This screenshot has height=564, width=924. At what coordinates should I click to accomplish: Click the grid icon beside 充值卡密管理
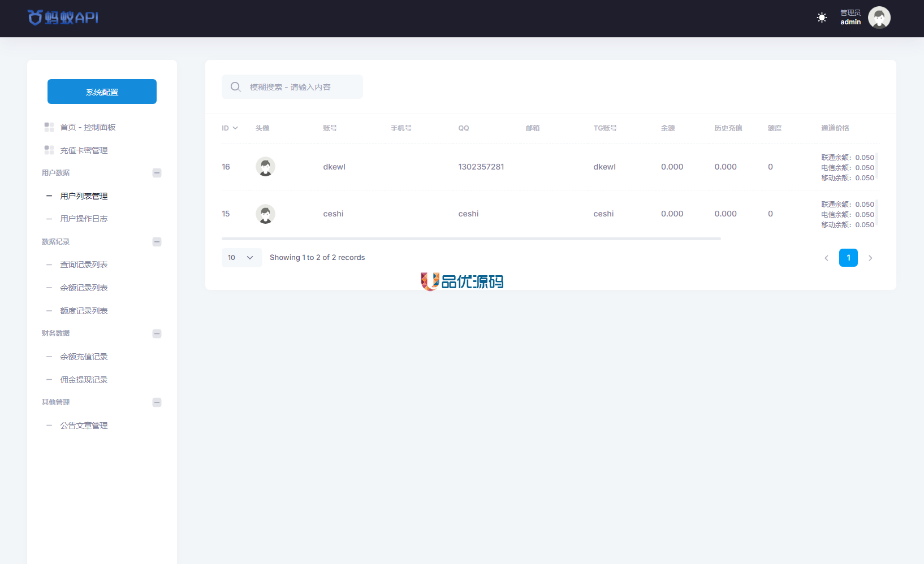[49, 150]
